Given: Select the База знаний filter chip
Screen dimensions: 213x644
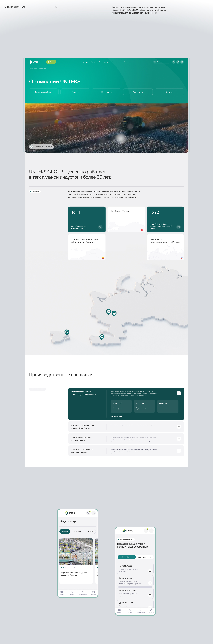Looking at the screenshot, I should [78, 532].
